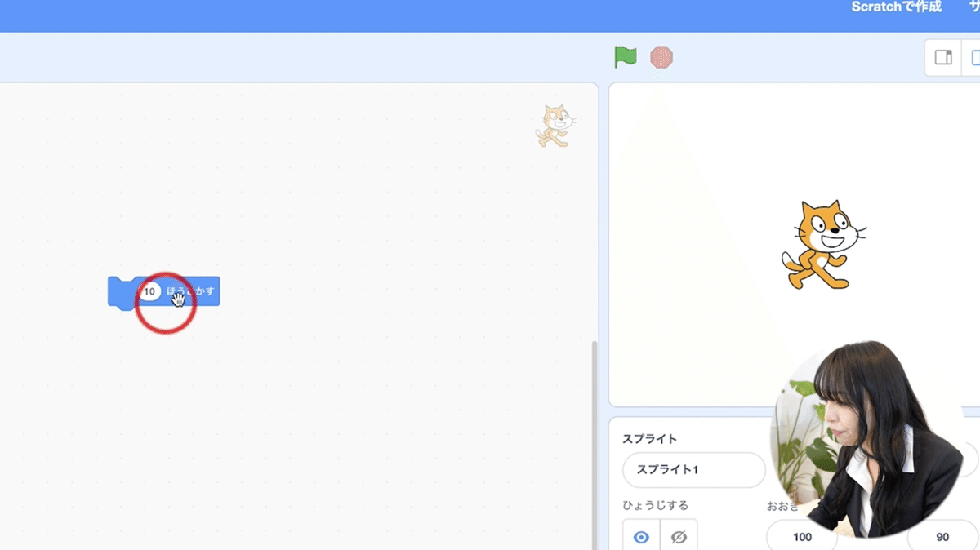The width and height of the screenshot is (980, 550).
Task: Stop all scripts with the red stop sign
Action: (x=661, y=57)
